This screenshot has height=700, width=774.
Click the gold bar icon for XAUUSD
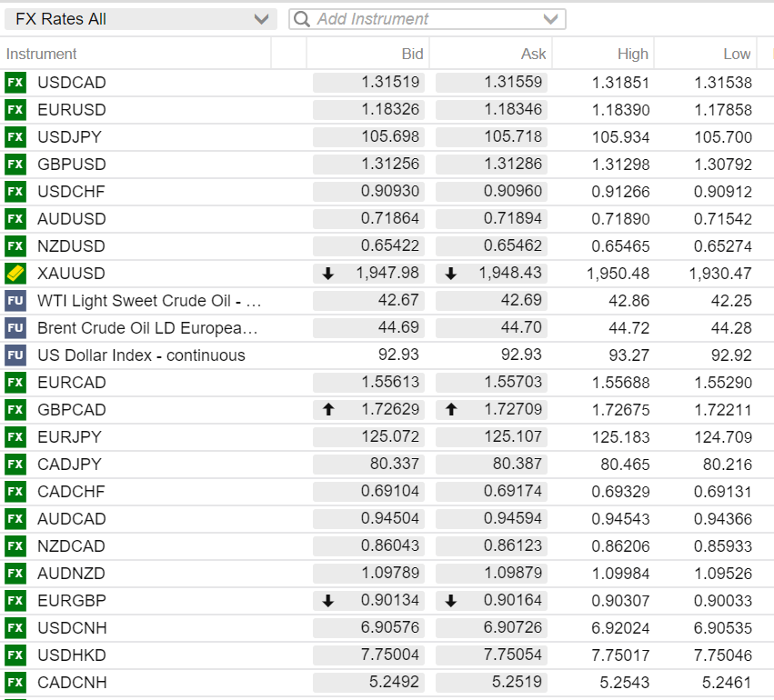[15, 274]
